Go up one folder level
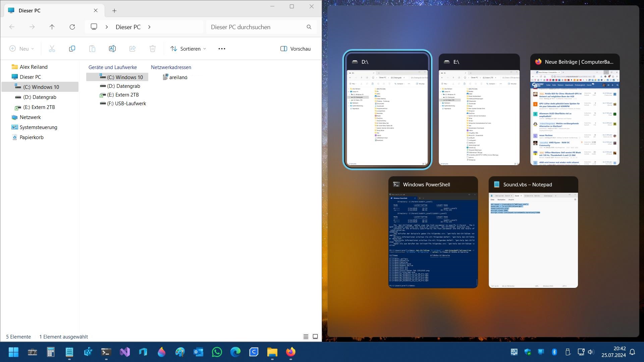 tap(52, 27)
